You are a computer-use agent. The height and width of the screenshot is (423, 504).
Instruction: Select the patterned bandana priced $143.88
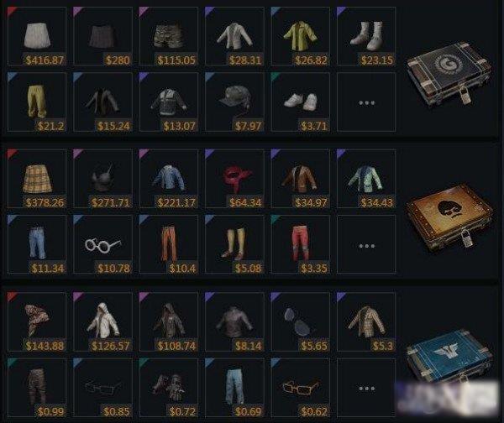point(37,321)
